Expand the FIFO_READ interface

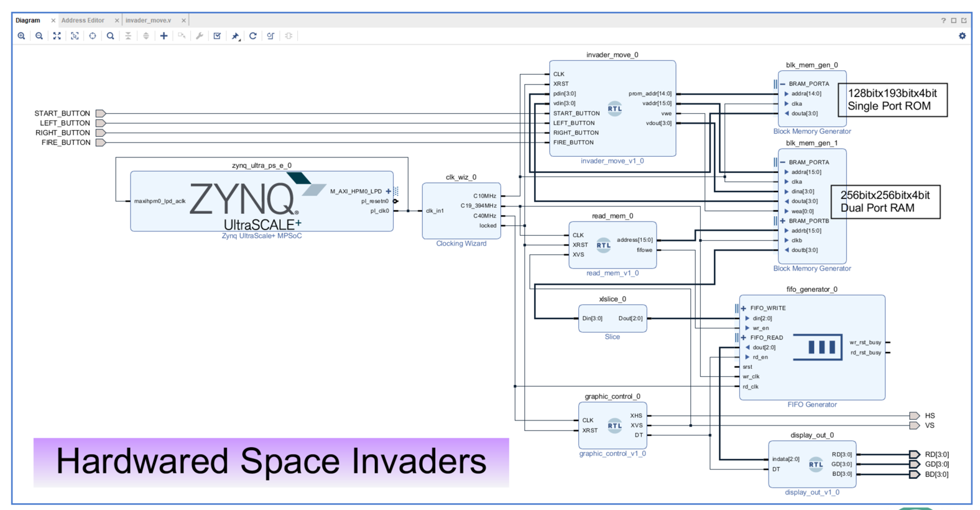point(743,338)
